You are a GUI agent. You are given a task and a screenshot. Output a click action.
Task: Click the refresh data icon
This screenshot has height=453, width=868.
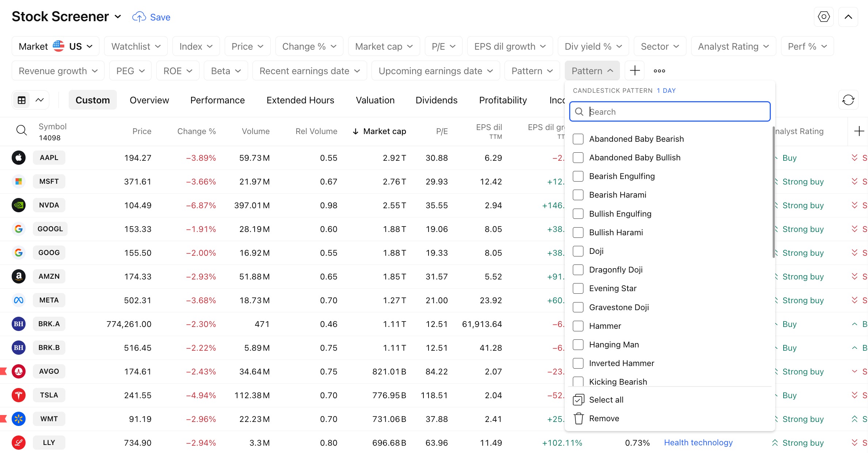point(848,100)
